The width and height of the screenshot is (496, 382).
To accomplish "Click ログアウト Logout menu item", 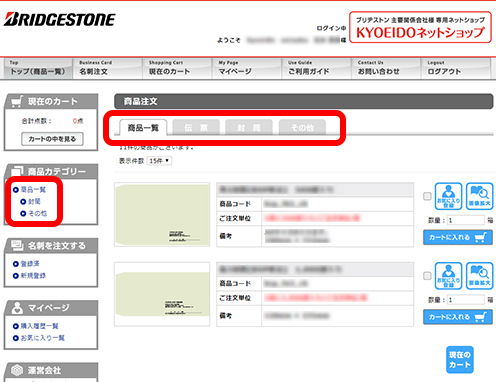I will click(456, 68).
